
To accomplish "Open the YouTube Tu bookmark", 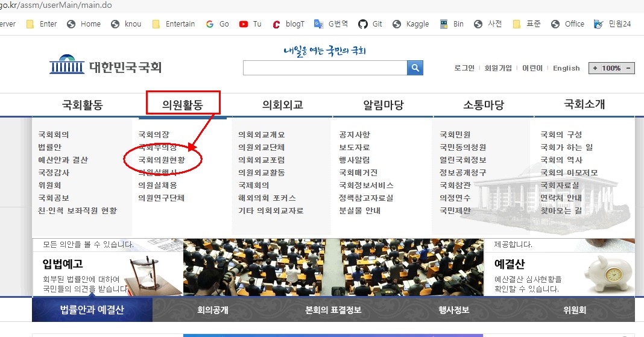I will (250, 24).
